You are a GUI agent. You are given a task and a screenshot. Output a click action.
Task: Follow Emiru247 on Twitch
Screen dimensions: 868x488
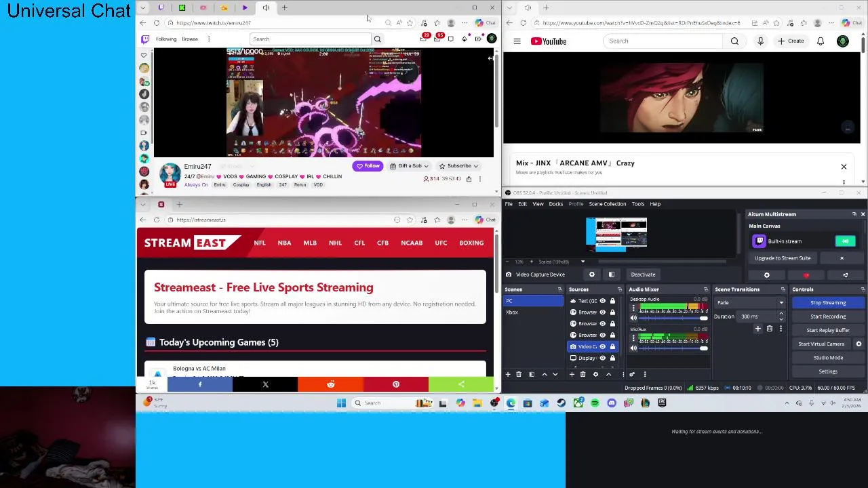pos(368,166)
